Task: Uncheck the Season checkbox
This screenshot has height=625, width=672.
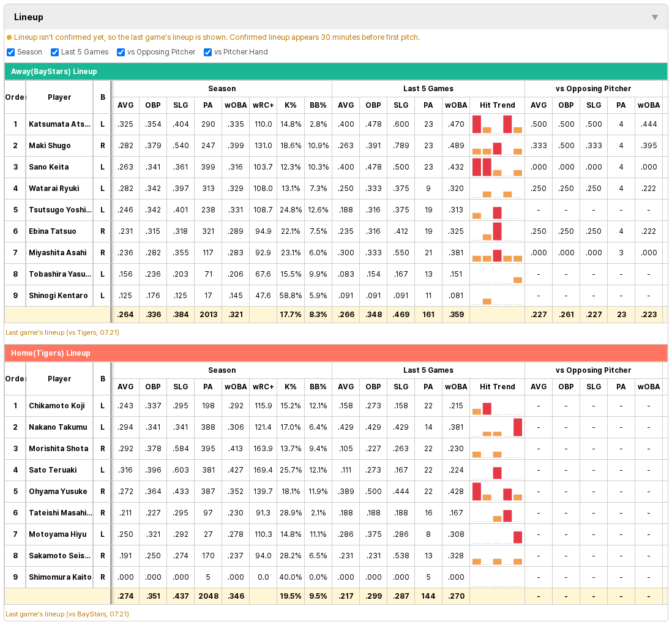Action: 11,52
